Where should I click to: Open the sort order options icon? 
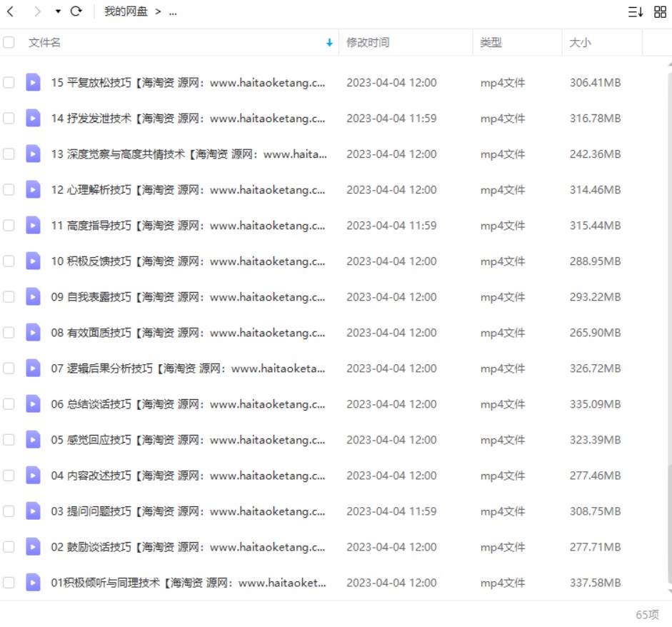pos(635,12)
